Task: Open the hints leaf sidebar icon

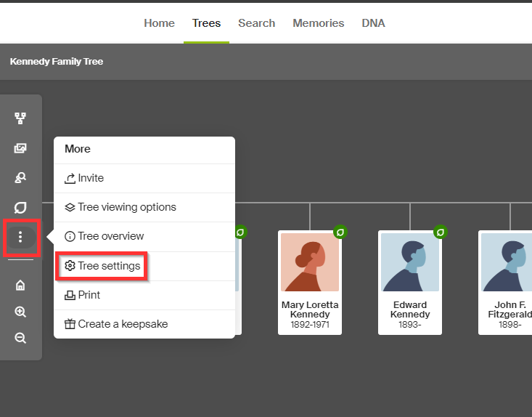Action: click(20, 208)
